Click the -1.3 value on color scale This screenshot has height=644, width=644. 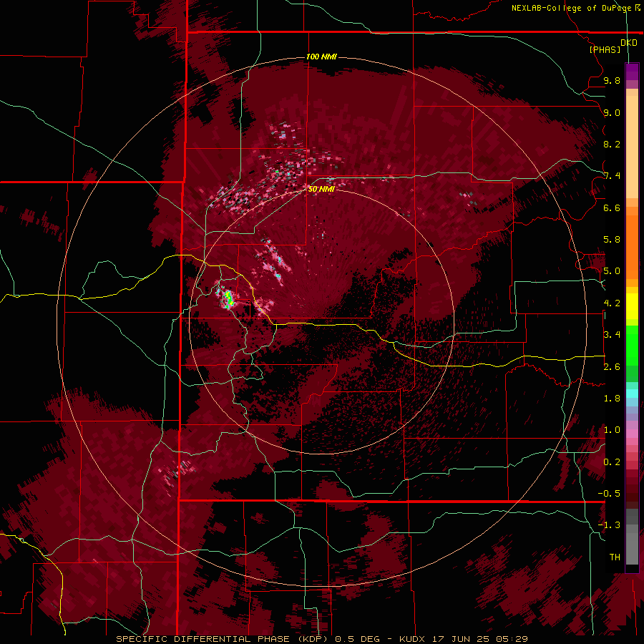click(x=610, y=525)
